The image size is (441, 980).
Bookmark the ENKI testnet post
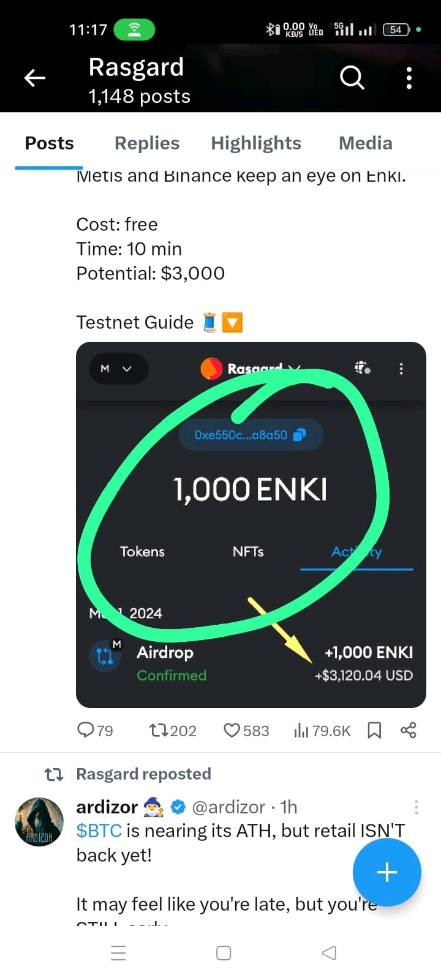pos(374,730)
